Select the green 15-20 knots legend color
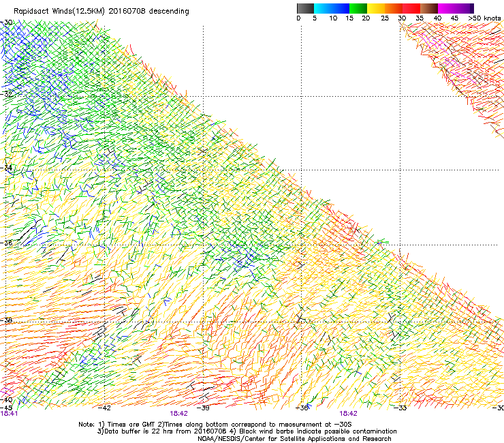Viewport: 504px width, 443px height. [358, 8]
